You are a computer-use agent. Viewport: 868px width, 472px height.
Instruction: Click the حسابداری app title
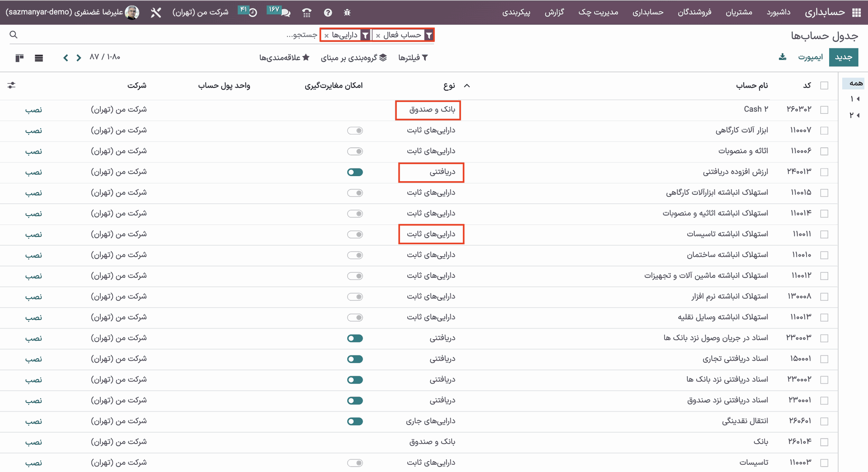coord(825,12)
